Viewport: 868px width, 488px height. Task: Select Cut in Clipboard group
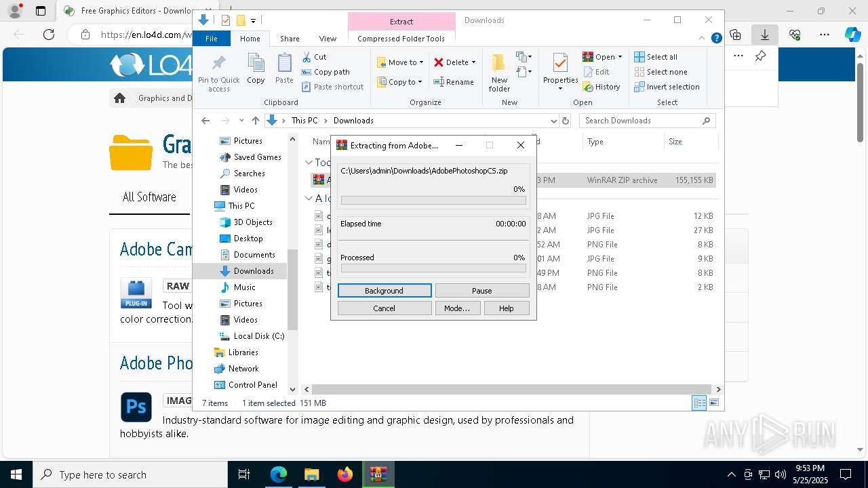(314, 57)
